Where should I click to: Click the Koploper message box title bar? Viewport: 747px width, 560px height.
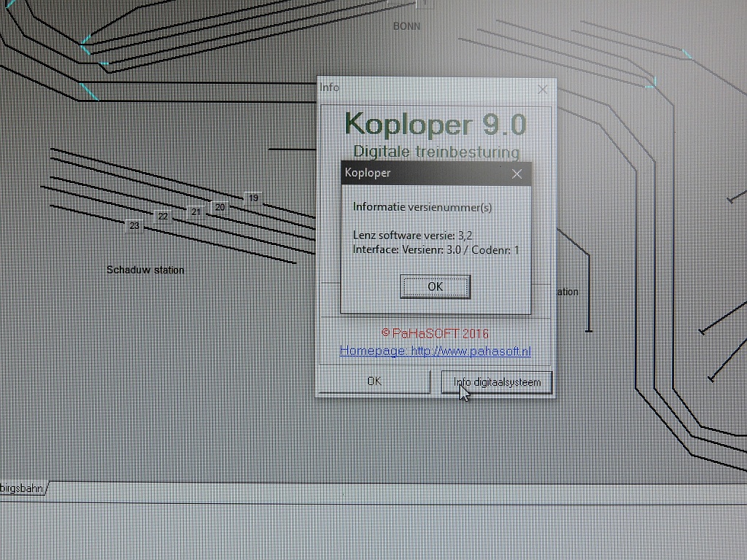tap(423, 174)
